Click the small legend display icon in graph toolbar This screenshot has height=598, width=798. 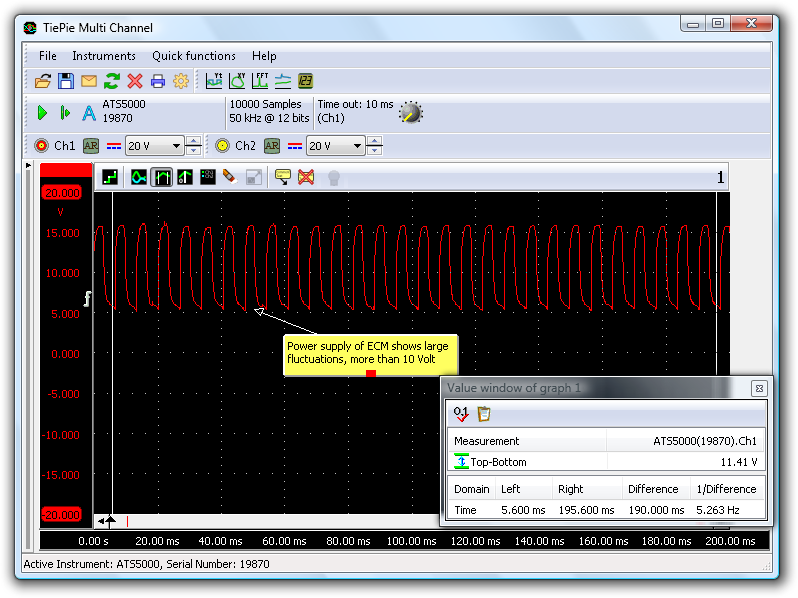pyautogui.click(x=208, y=177)
